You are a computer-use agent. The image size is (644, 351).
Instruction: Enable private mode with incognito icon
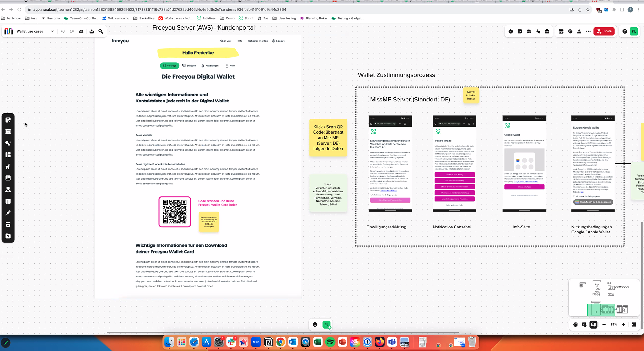(529, 31)
